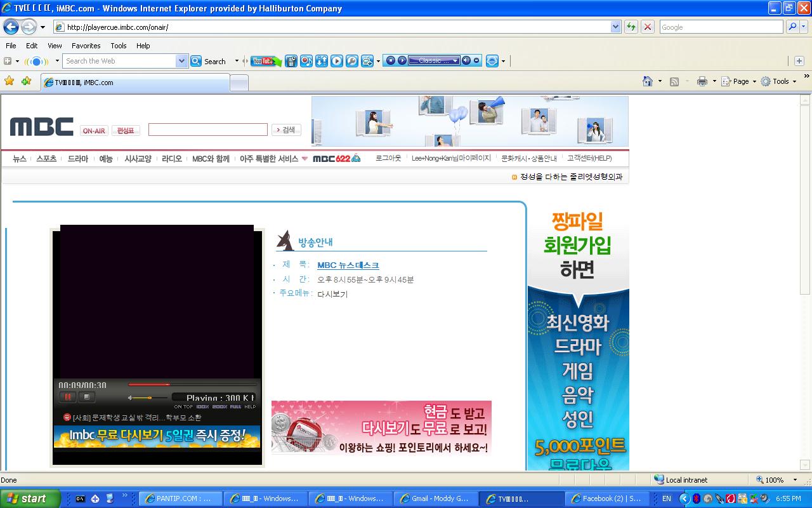This screenshot has height=508, width=812.
Task: Click HELP in the video player
Action: click(250, 406)
